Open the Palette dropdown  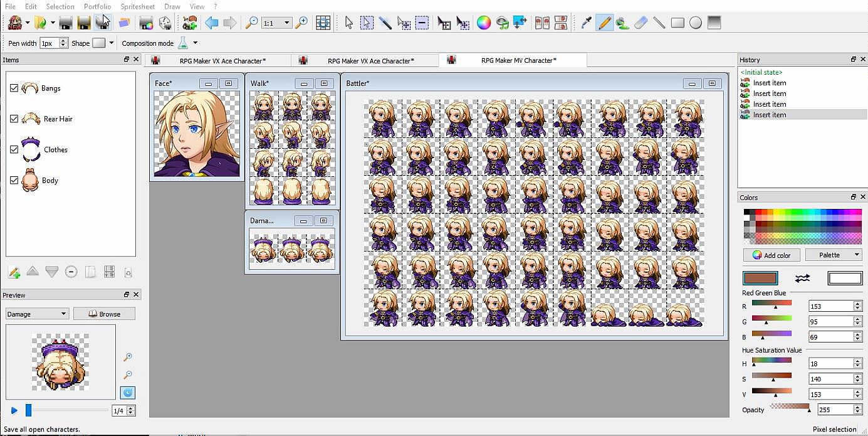pyautogui.click(x=834, y=255)
